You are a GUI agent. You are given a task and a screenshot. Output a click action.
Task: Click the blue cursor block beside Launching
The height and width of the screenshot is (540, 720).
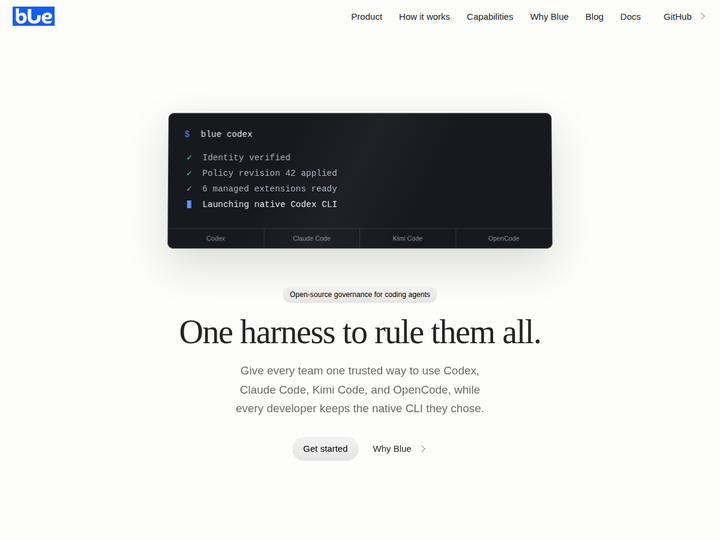tap(189, 204)
